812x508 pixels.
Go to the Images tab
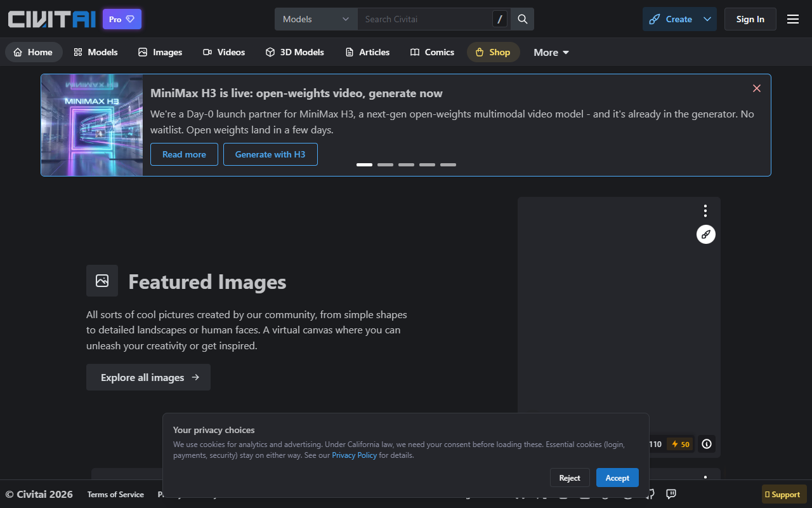coord(160,52)
